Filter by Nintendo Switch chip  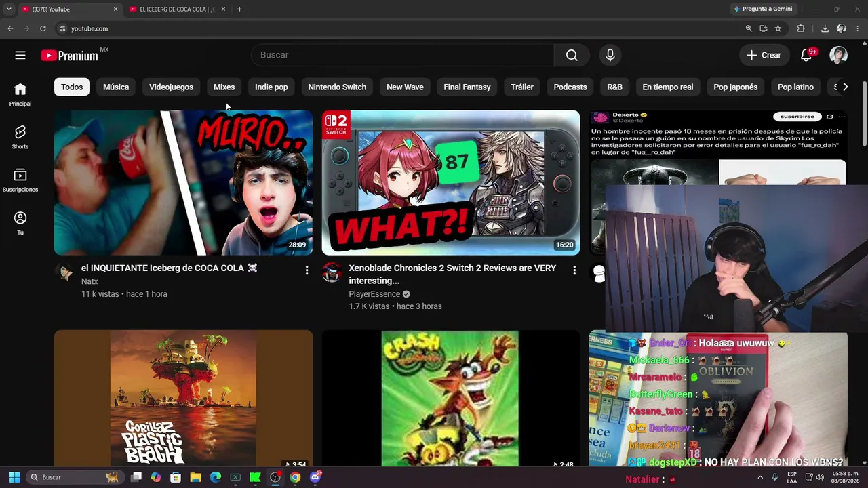[337, 87]
